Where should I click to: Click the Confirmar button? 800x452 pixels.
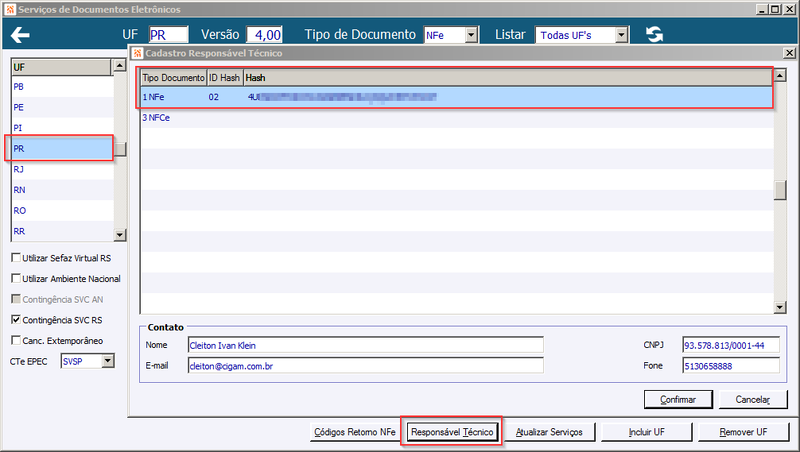coord(678,399)
